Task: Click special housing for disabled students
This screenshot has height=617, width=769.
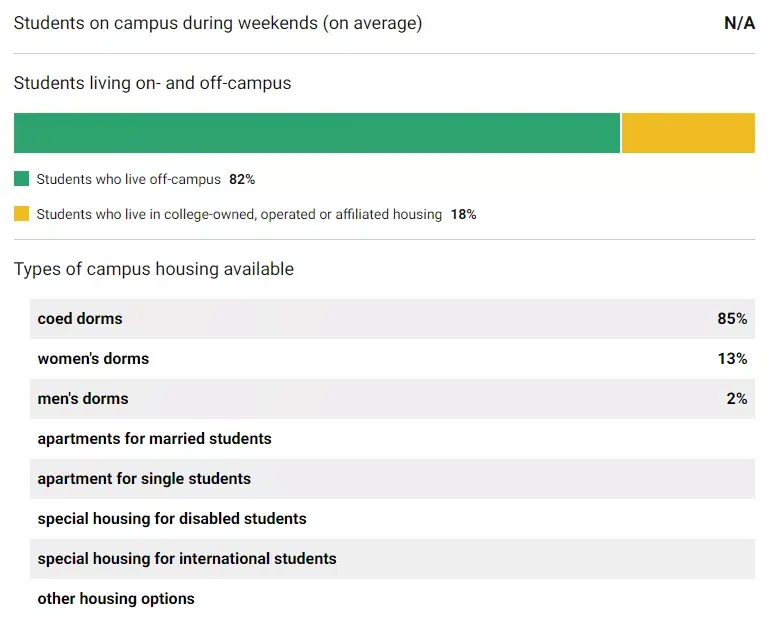Action: click(172, 519)
